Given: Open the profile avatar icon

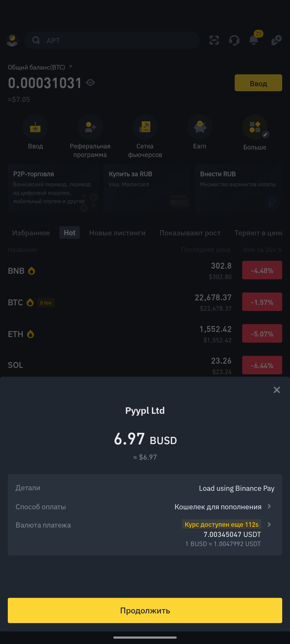Looking at the screenshot, I should tap(12, 40).
